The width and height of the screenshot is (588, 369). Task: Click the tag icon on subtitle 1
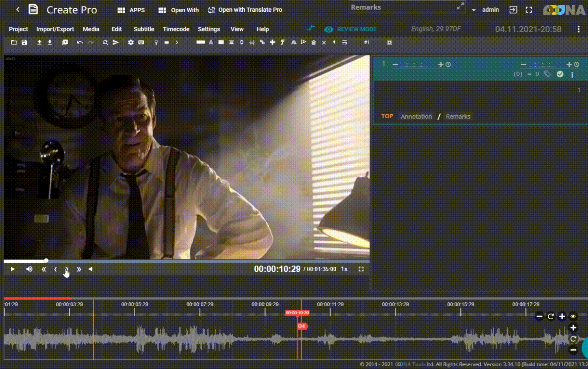pyautogui.click(x=548, y=74)
